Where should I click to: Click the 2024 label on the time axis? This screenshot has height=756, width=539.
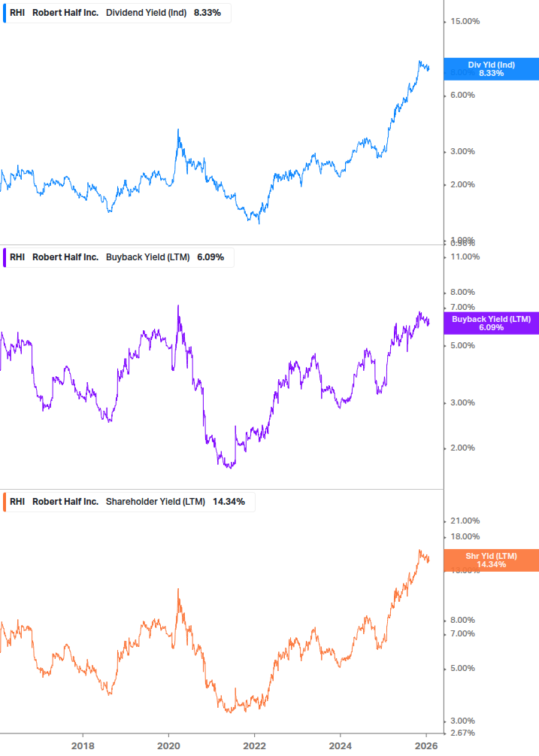[340, 746]
